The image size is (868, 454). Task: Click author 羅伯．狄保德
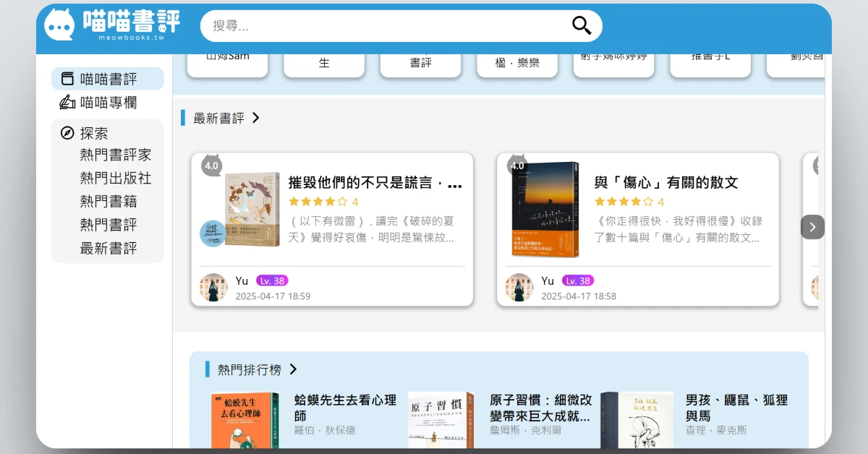click(325, 430)
